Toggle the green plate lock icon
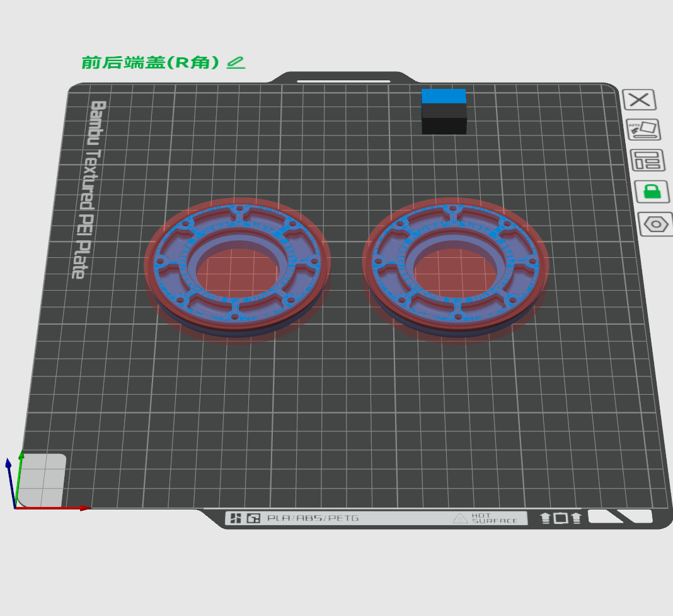This screenshot has width=673, height=616. pyautogui.click(x=652, y=191)
